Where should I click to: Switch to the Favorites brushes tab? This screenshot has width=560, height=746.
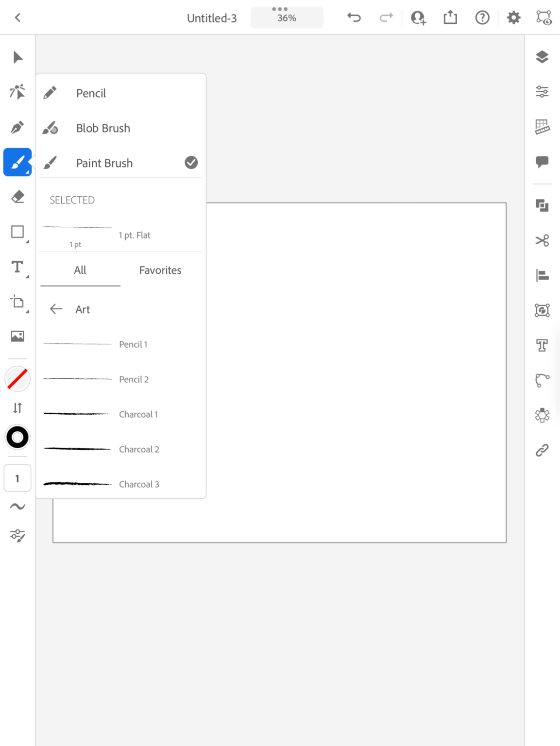click(160, 270)
